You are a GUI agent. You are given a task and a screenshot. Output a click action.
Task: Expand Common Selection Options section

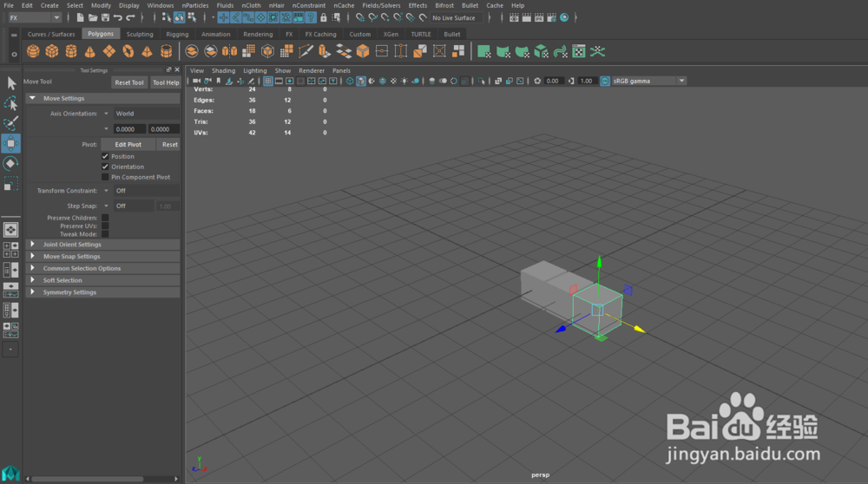103,268
